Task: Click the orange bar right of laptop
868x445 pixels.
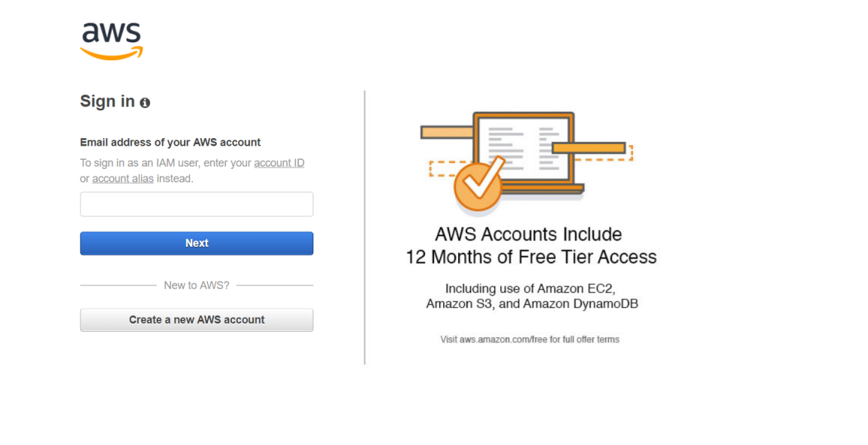Action: pyautogui.click(x=589, y=148)
